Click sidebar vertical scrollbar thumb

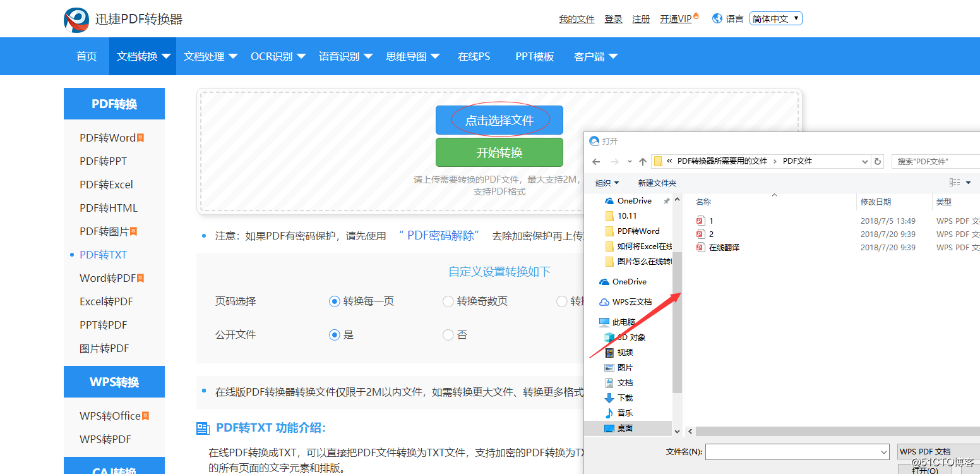coord(677,322)
